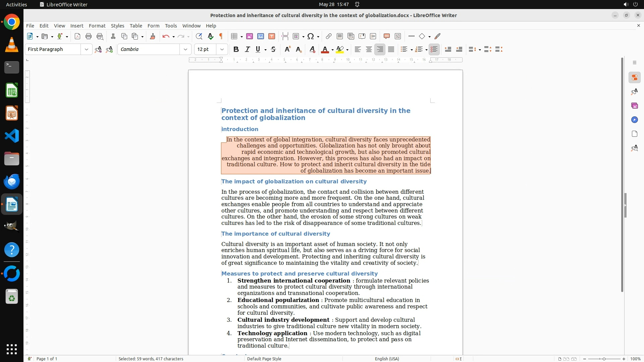Open the sidebar Gallery panel

point(634,106)
